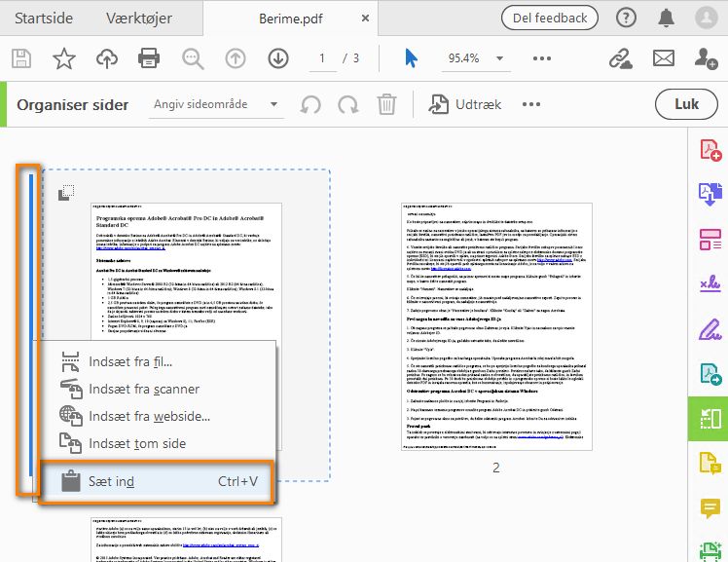
Task: Go to next page down arrow
Action: pos(278,58)
